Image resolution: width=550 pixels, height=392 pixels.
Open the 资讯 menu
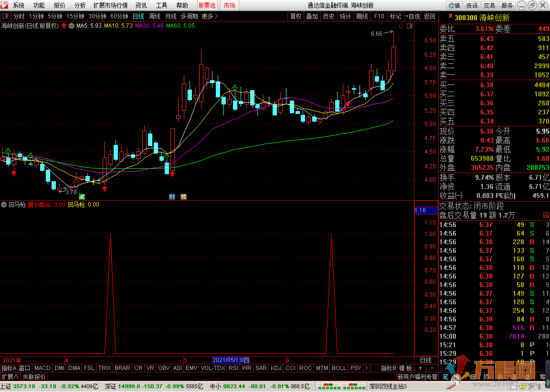tap(141, 5)
